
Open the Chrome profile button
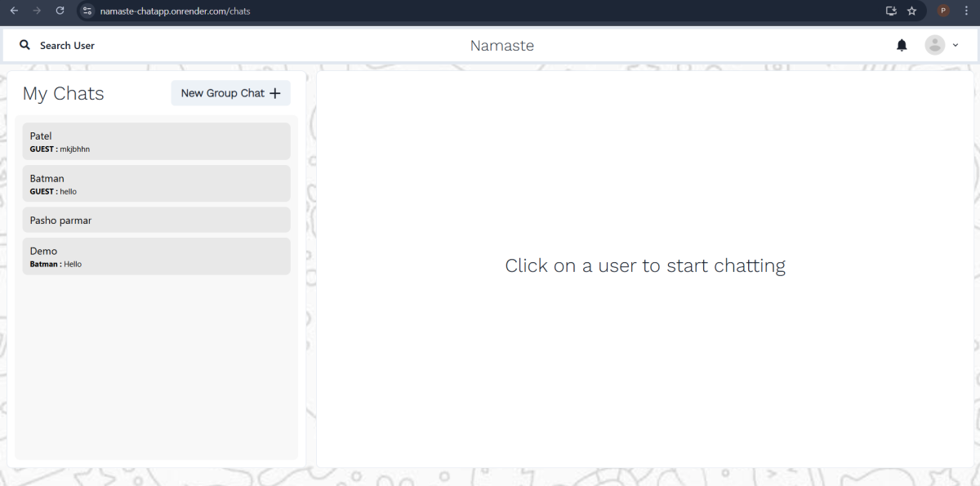click(943, 11)
